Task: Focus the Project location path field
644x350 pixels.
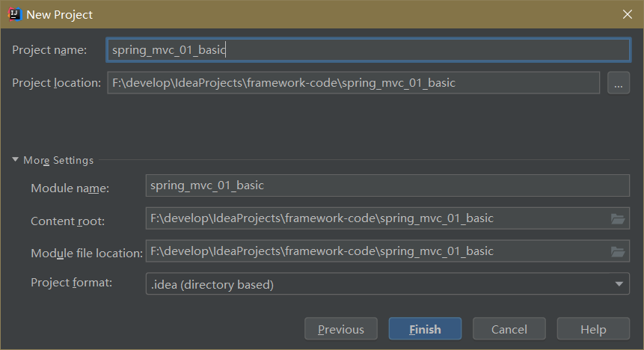Action: (352, 83)
